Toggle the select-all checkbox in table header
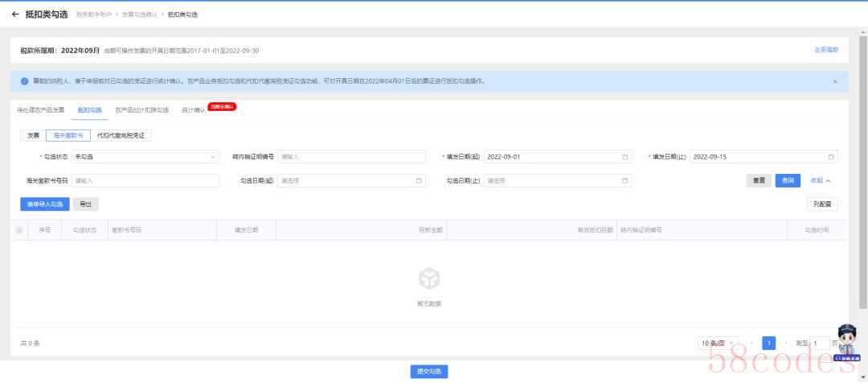Screen dimensions: 868x383 (x=19, y=230)
